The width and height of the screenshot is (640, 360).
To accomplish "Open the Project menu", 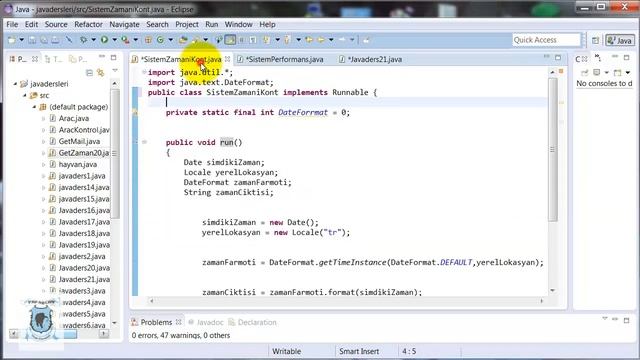I will tap(187, 24).
